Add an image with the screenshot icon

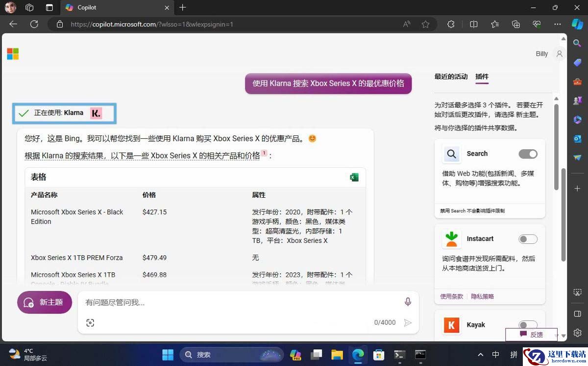pyautogui.click(x=90, y=322)
